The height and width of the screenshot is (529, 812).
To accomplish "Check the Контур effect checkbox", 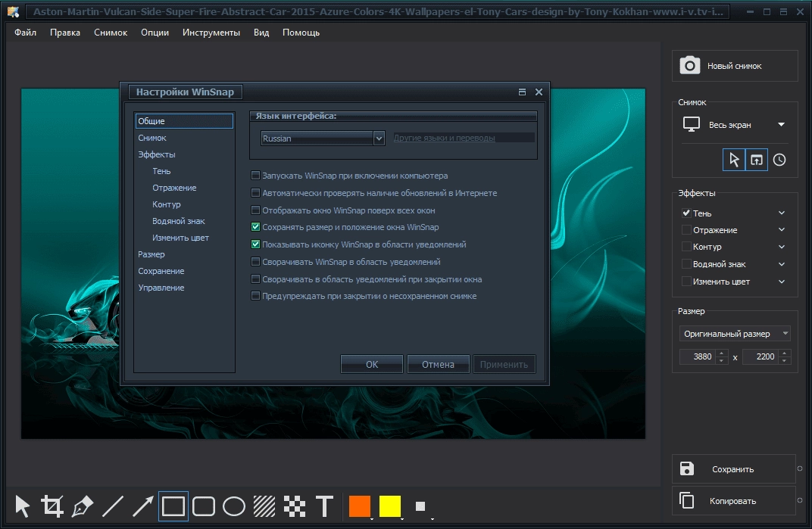I will (686, 247).
